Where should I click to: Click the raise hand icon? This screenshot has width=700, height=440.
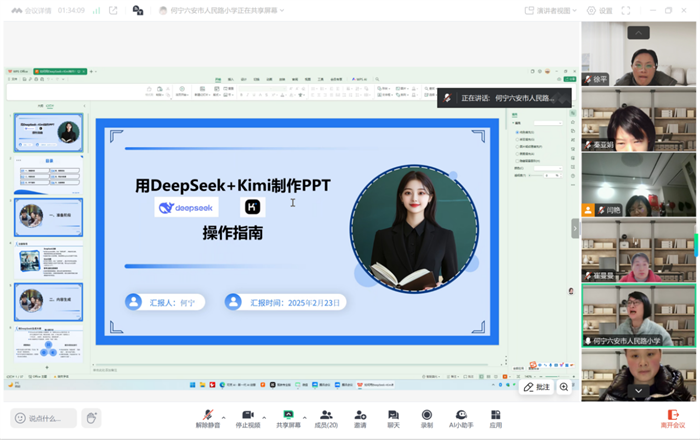[x=91, y=418]
